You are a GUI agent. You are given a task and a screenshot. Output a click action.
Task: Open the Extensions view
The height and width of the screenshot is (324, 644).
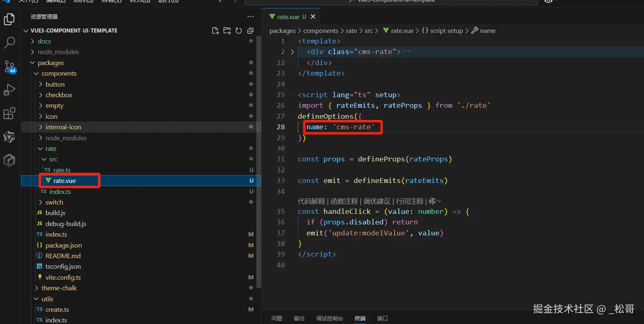coord(9,113)
